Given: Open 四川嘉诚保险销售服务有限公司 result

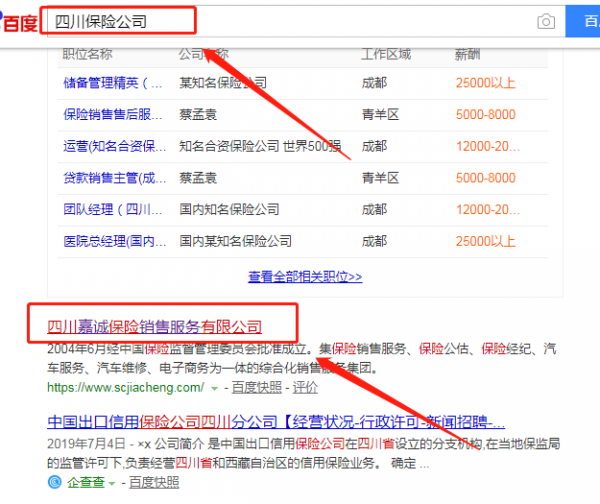Looking at the screenshot, I should tap(155, 327).
